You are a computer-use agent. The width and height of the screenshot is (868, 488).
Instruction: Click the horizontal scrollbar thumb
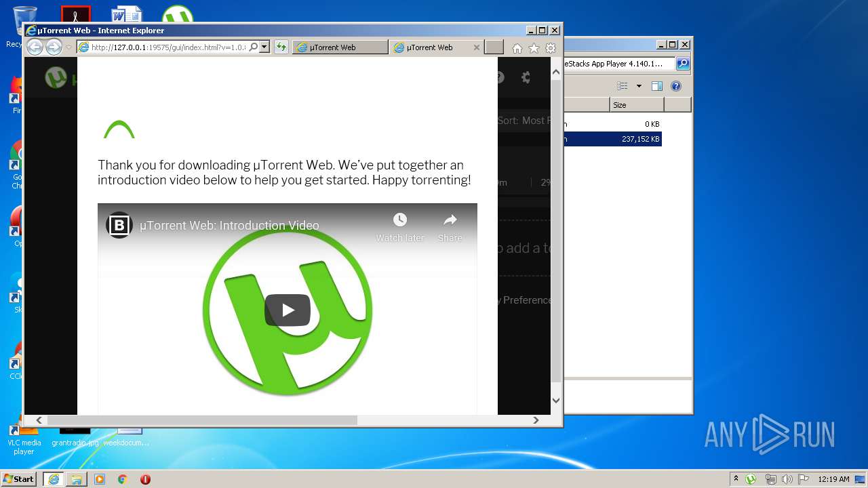[201, 420]
